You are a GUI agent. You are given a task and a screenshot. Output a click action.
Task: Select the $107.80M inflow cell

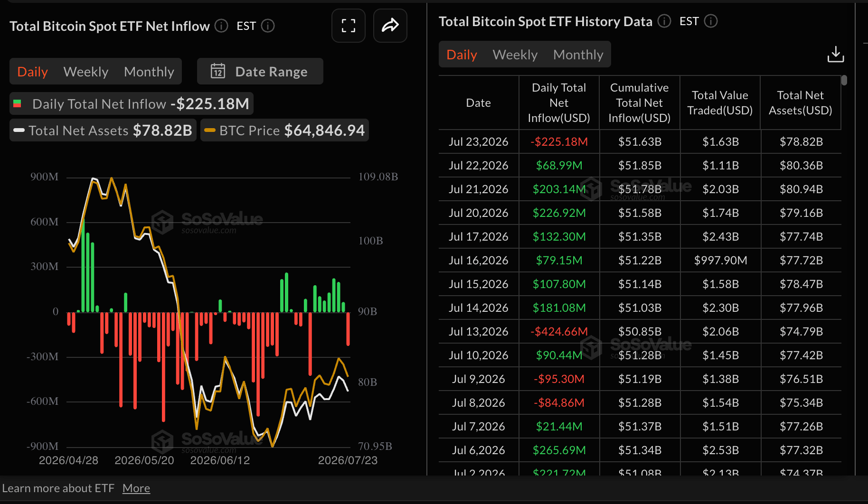click(x=559, y=284)
